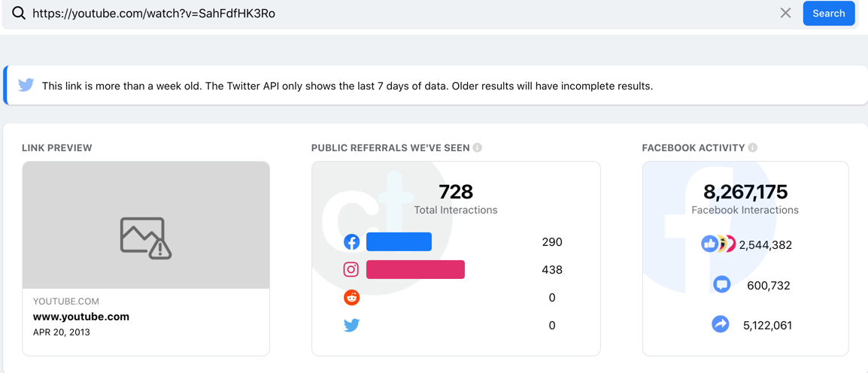Screen dimensions: 868x373
Task: Click the Instagram logo in the referrals list
Action: coord(351,269)
